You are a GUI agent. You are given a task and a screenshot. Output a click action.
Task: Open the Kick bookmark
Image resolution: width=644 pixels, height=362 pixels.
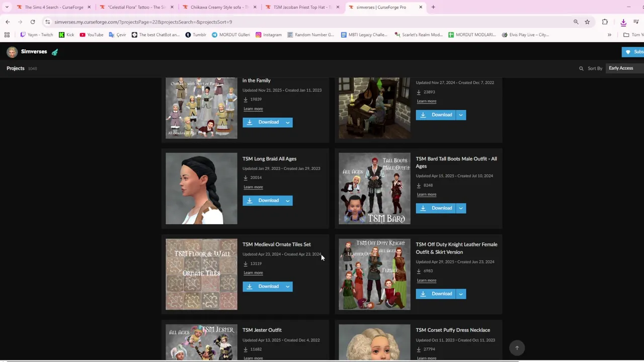click(66, 35)
